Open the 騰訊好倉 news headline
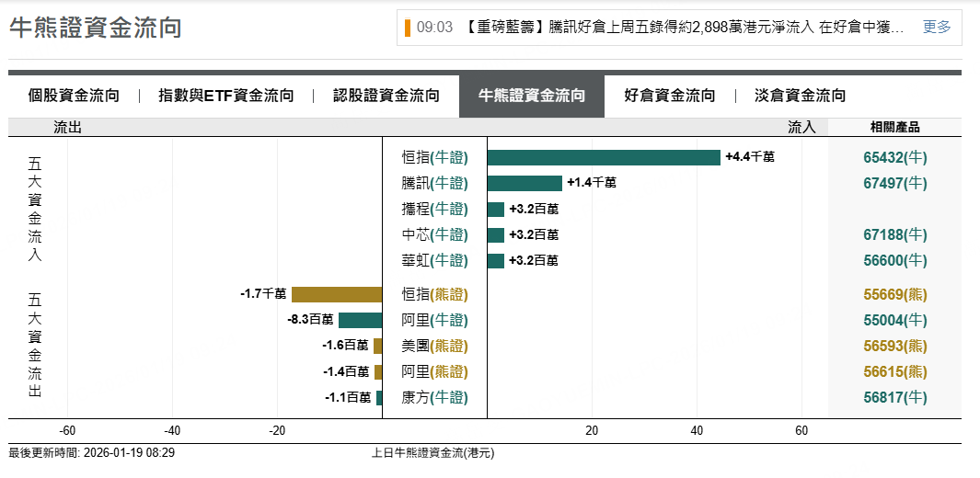This screenshot has width=980, height=478. click(x=685, y=27)
